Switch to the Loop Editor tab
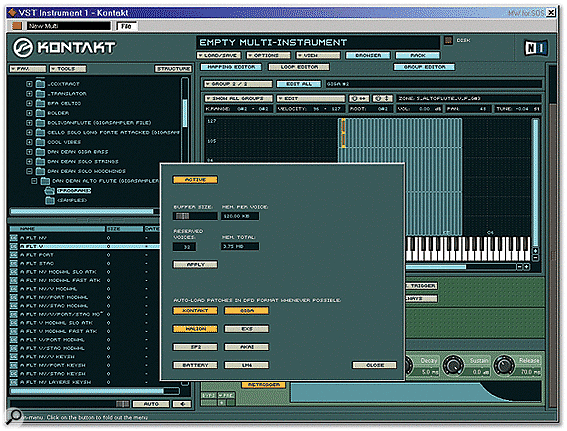Image resolution: width=567 pixels, height=431 pixels. [299, 67]
